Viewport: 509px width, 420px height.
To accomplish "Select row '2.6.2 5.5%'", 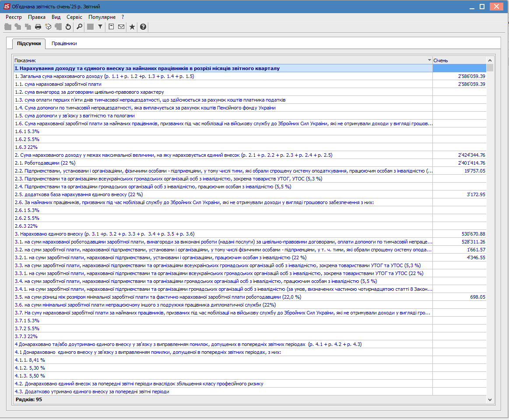I will [250, 218].
